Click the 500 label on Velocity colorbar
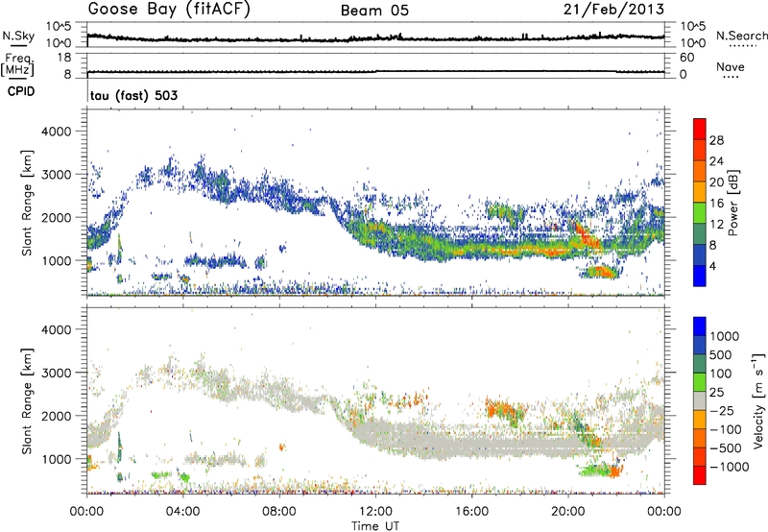 pyautogui.click(x=721, y=354)
